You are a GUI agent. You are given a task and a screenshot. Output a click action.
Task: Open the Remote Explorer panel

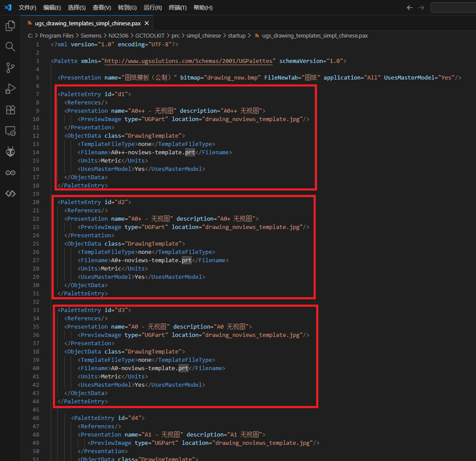10,131
